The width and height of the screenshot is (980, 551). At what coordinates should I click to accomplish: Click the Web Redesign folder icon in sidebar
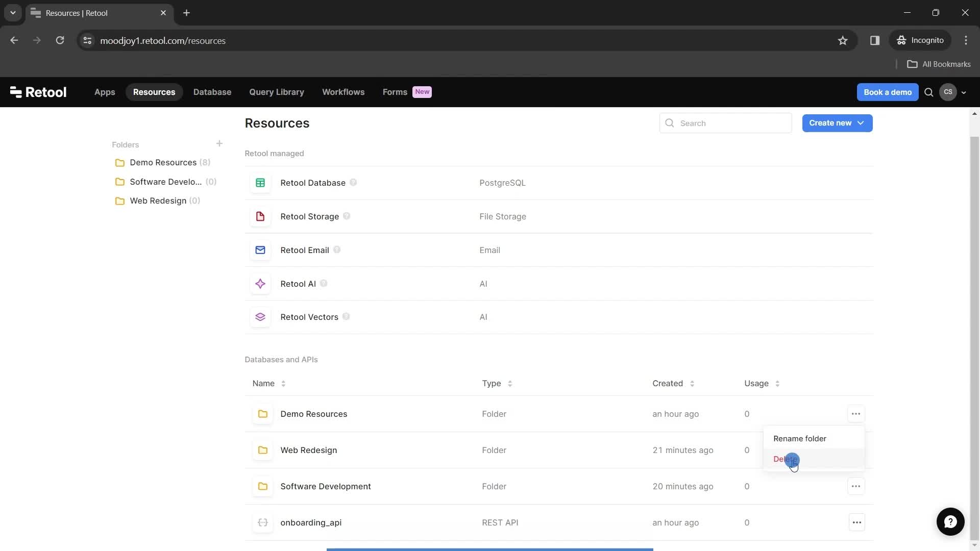point(120,201)
